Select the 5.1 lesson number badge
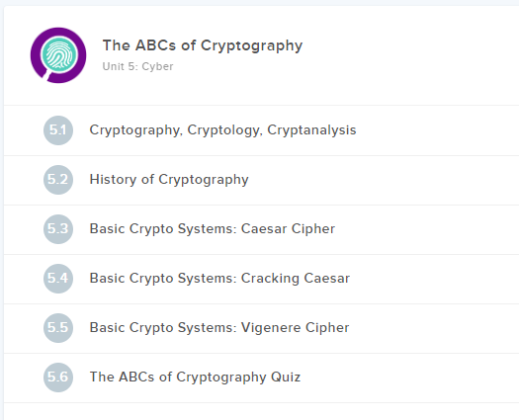The image size is (519, 420). pyautogui.click(x=58, y=130)
